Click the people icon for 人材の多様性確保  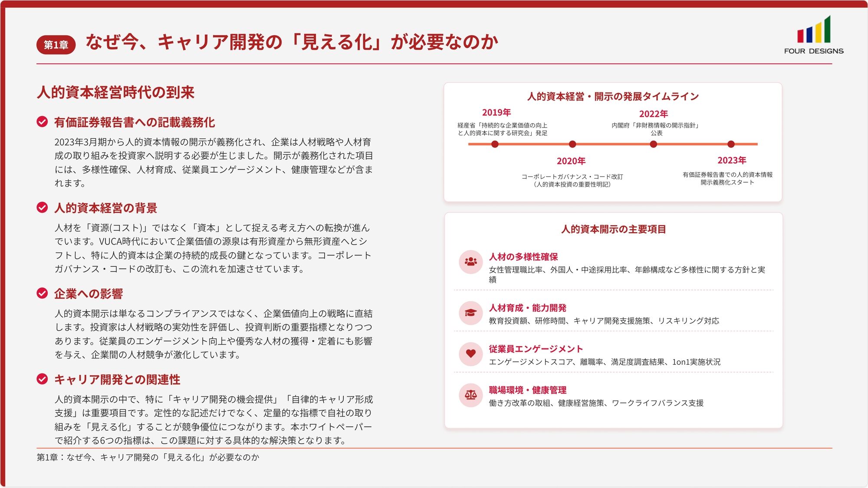click(470, 262)
